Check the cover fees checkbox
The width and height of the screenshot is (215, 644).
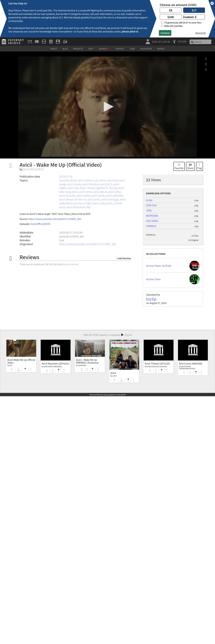click(x=162, y=23)
